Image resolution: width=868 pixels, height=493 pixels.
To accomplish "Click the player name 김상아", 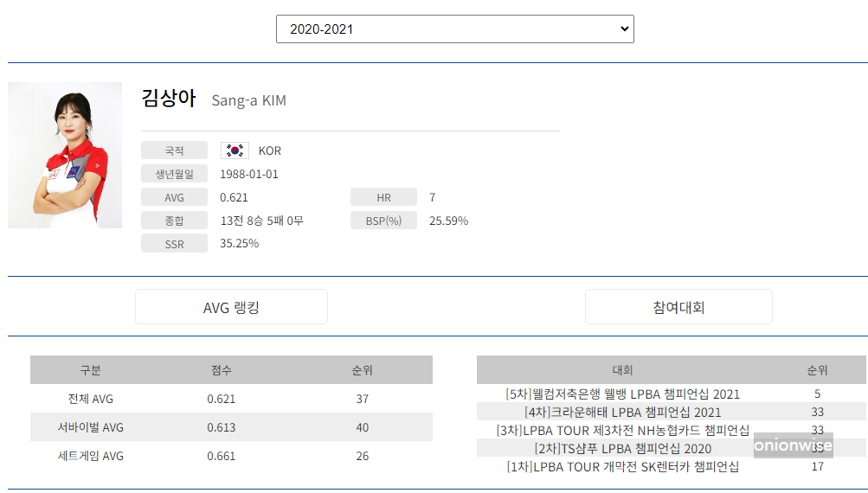I will click(169, 99).
